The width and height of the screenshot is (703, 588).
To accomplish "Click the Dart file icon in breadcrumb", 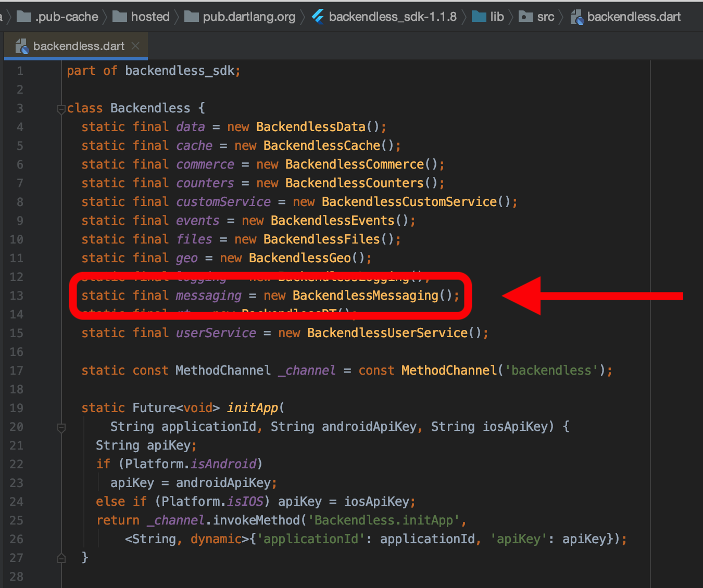I will click(577, 17).
